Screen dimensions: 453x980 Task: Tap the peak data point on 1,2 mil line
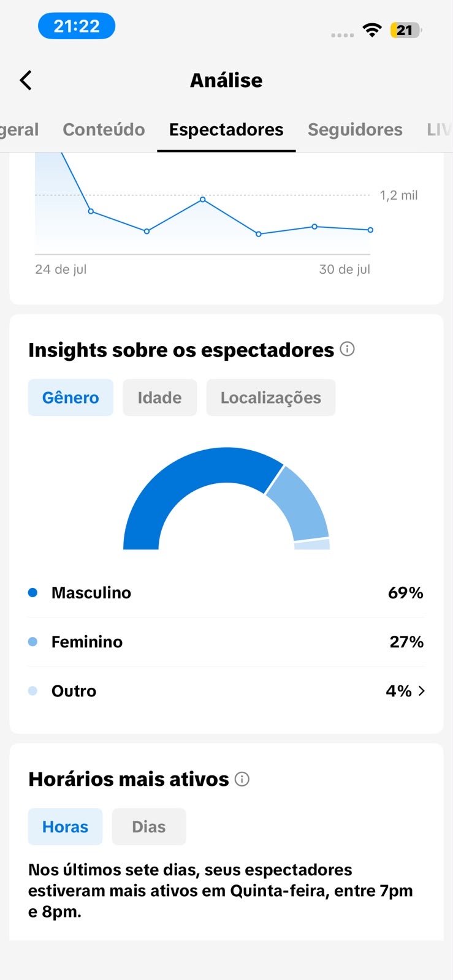202,200
